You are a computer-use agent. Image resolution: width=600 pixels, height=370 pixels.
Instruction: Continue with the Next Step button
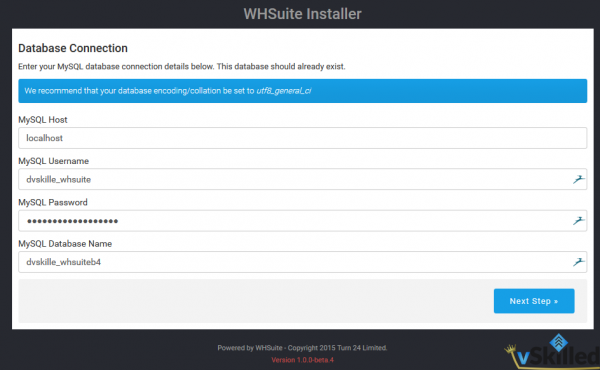(x=534, y=301)
